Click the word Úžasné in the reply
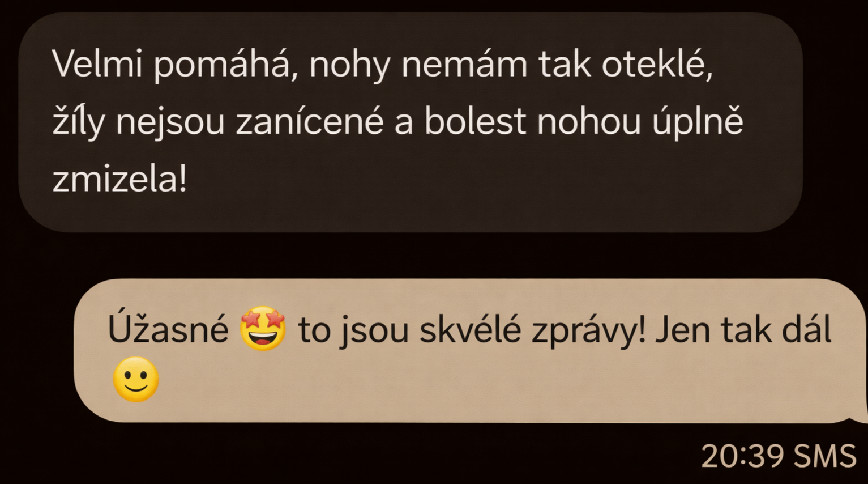868x484 pixels. [168, 329]
